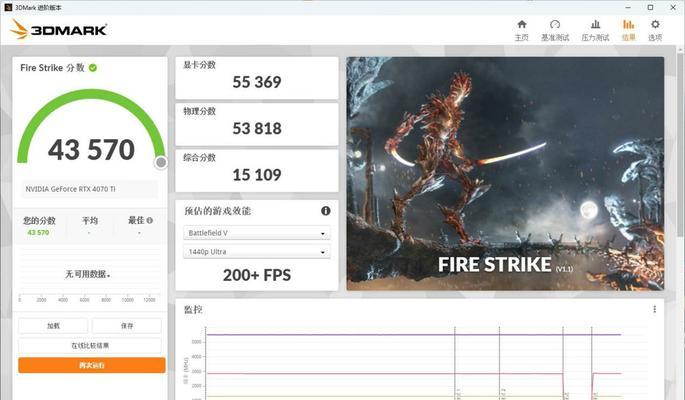
Task: Switch to the 主页 tab label
Action: [x=522, y=38]
